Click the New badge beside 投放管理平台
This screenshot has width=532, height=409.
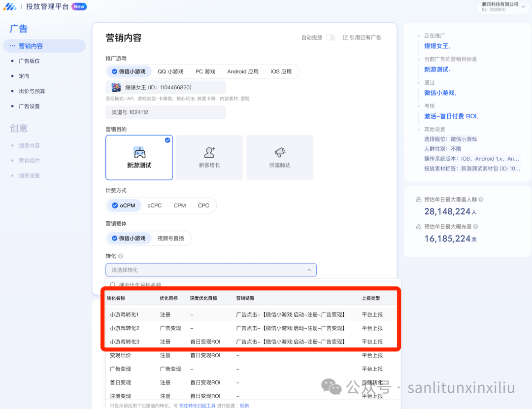[x=79, y=6]
